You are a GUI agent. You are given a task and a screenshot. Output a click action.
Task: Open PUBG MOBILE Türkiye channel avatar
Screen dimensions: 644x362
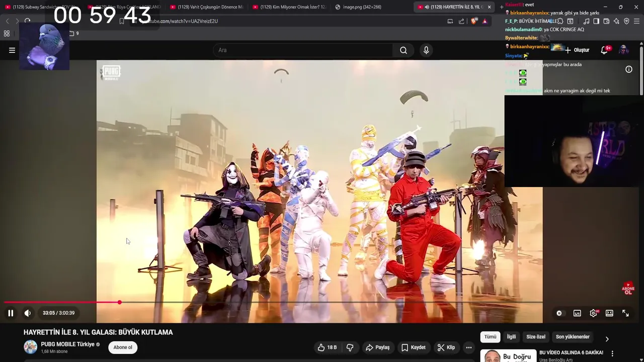coord(31,347)
